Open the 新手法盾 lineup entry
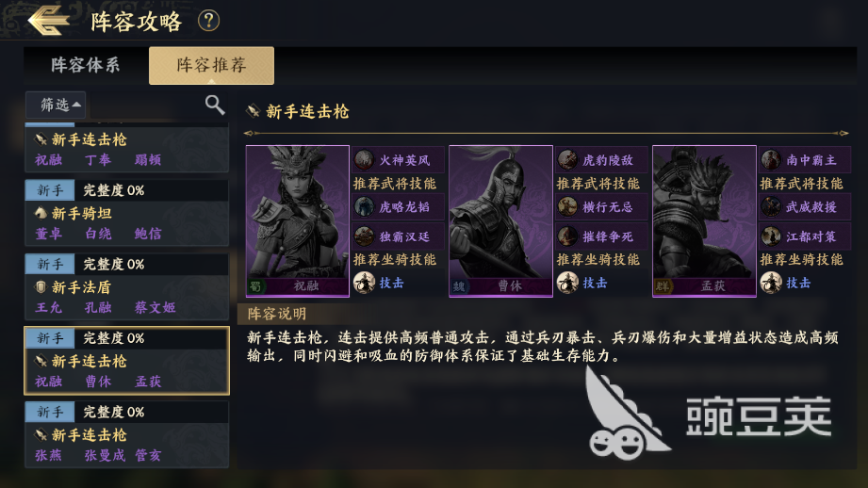Image resolution: width=868 pixels, height=488 pixels. coord(127,286)
